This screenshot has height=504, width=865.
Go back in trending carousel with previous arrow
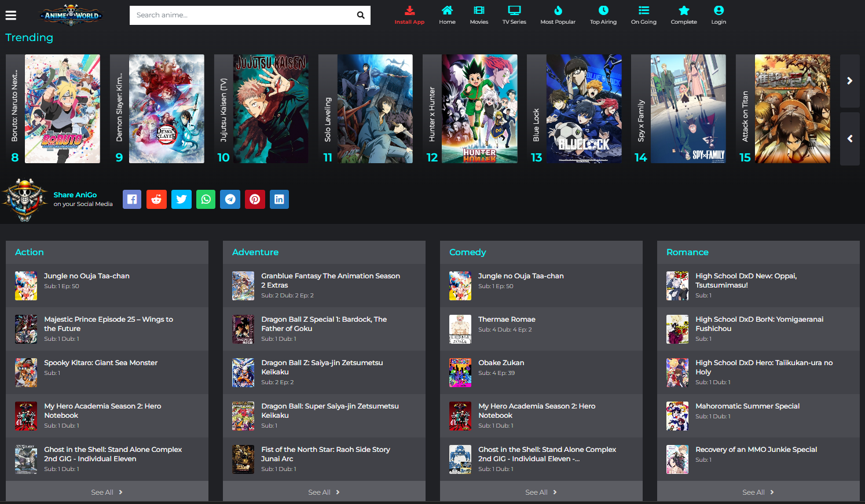click(x=849, y=139)
